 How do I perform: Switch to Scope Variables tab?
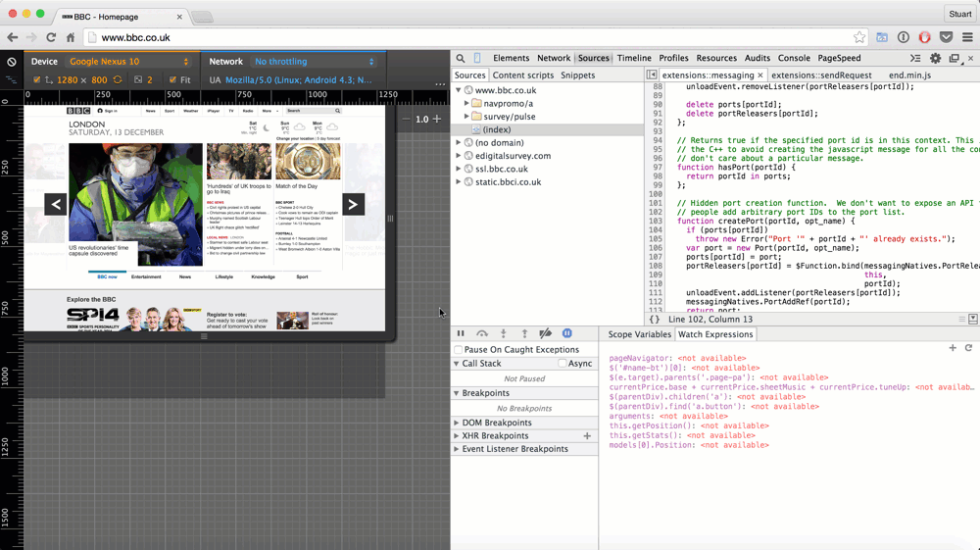[639, 334]
